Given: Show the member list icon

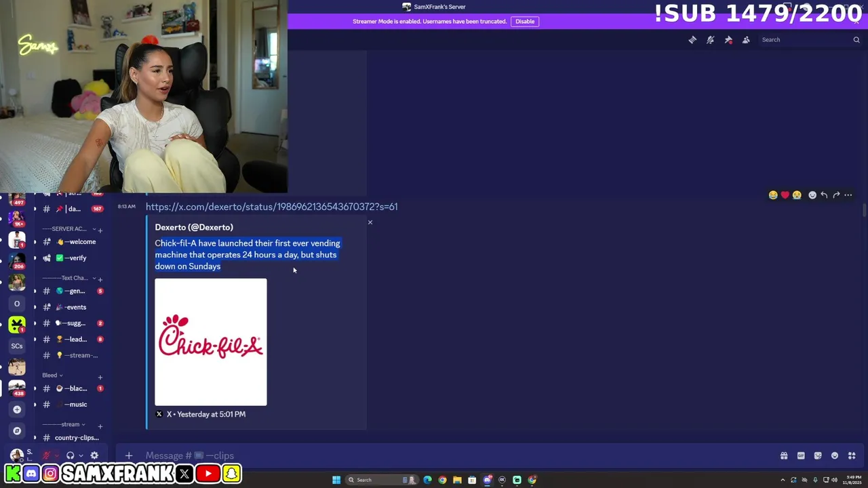Looking at the screenshot, I should (746, 40).
